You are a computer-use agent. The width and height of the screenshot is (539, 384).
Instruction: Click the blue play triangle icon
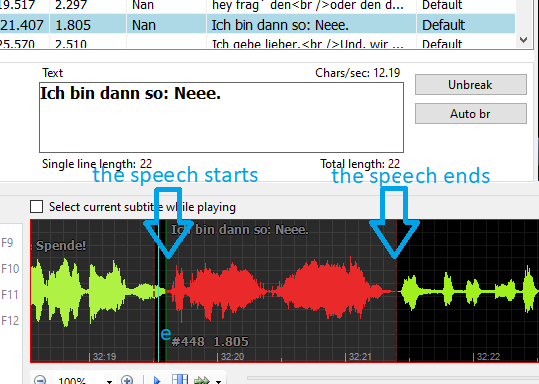click(x=157, y=380)
